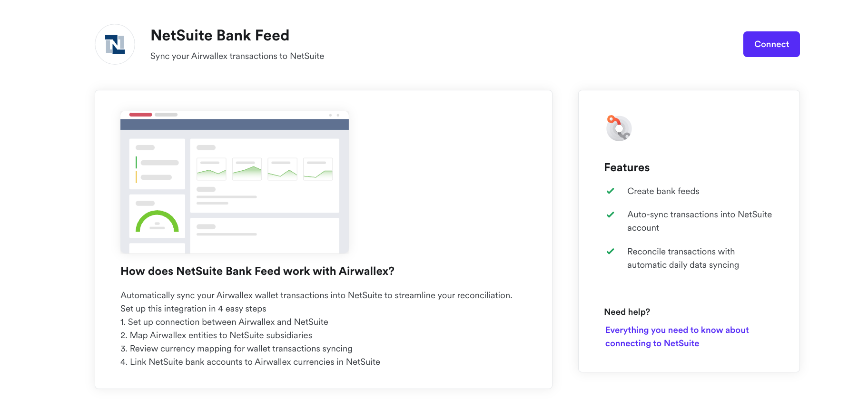Click the first mini chart in preview
Screen dimensions: 868x409
pos(211,169)
